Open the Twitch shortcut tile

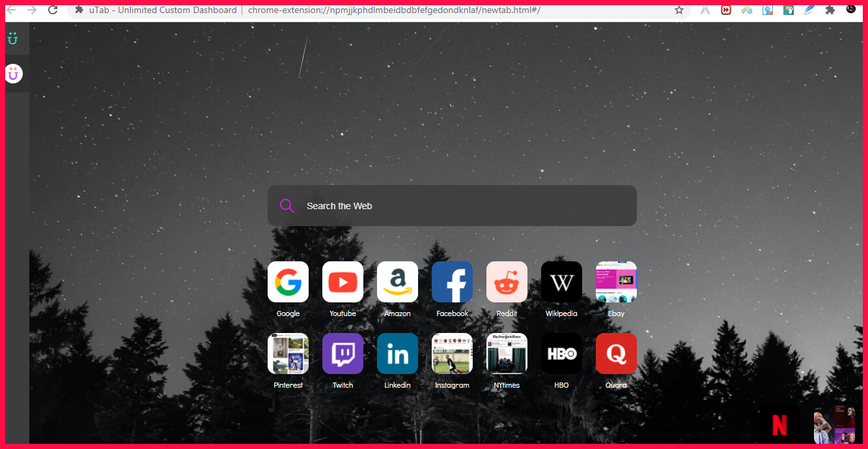(343, 353)
